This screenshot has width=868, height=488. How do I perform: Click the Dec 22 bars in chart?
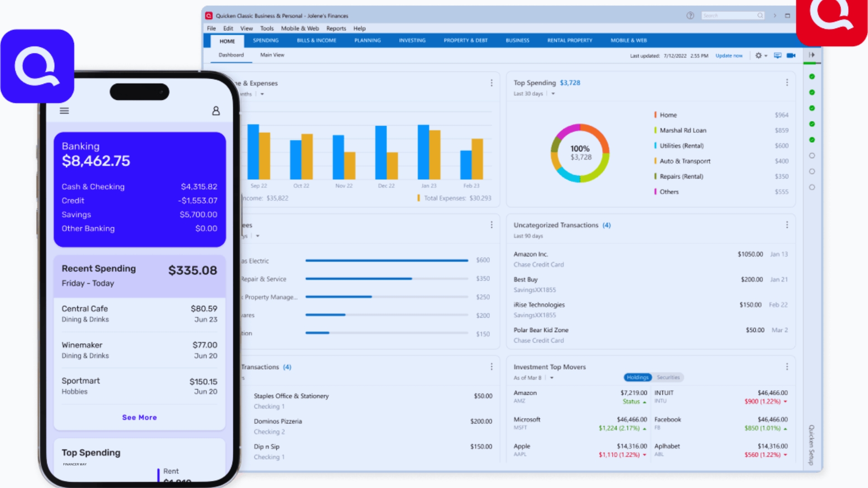tap(387, 152)
